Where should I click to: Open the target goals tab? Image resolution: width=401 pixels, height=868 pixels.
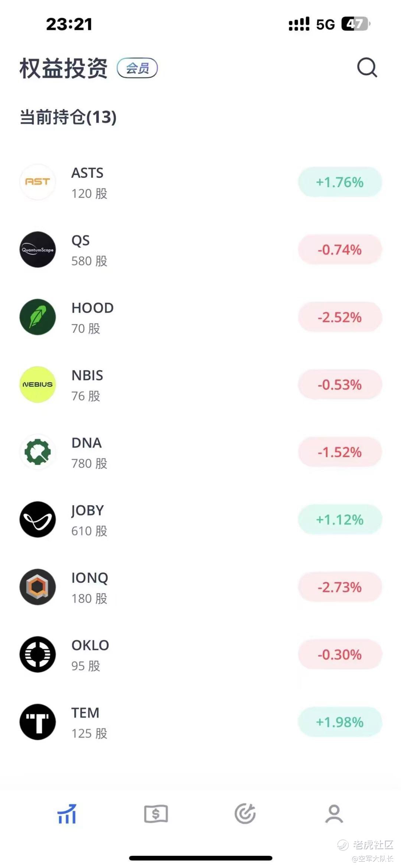245,814
